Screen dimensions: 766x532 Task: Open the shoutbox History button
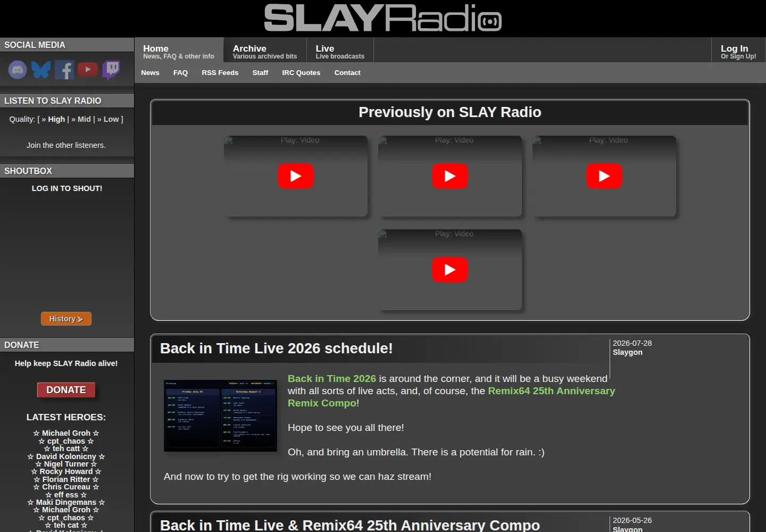point(66,319)
